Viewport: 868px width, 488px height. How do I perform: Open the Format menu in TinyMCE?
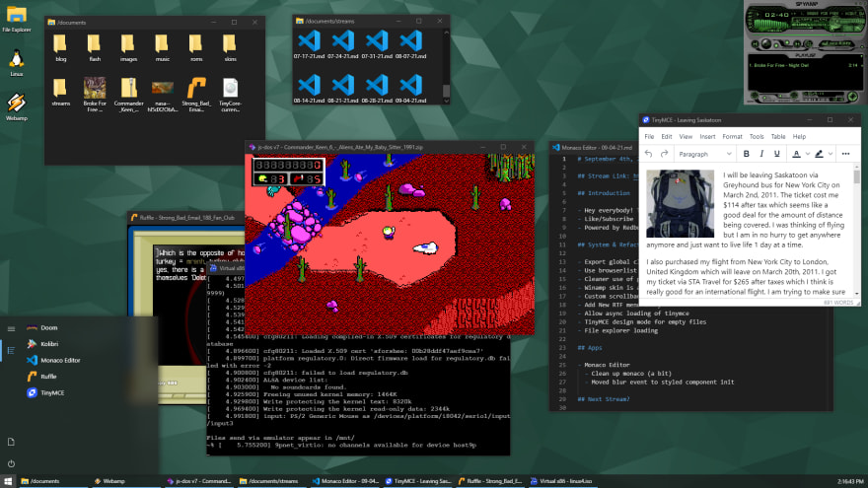tap(732, 137)
